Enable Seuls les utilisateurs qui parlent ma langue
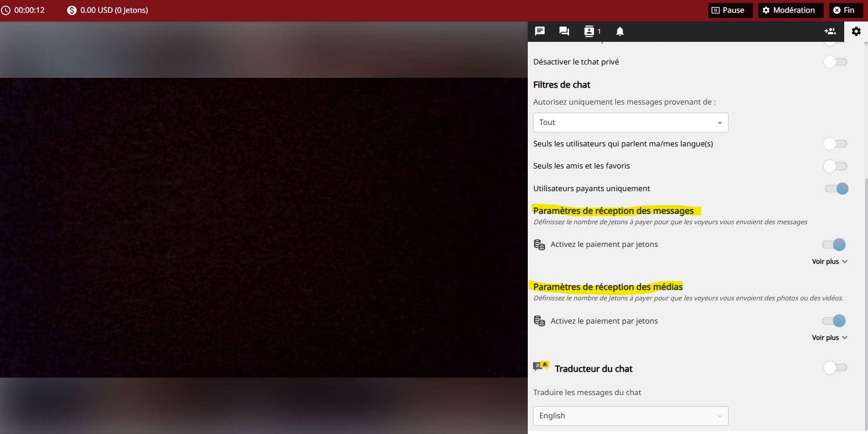This screenshot has height=434, width=868. pos(835,144)
